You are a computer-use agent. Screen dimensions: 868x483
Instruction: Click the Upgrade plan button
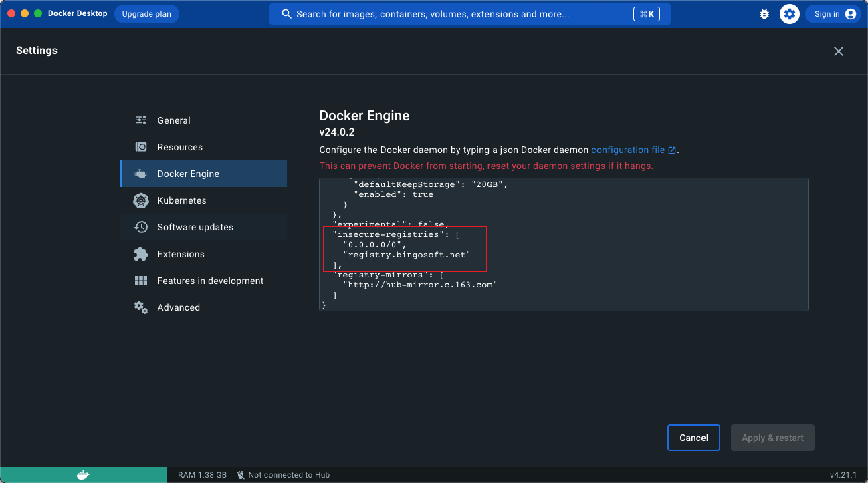click(x=146, y=14)
